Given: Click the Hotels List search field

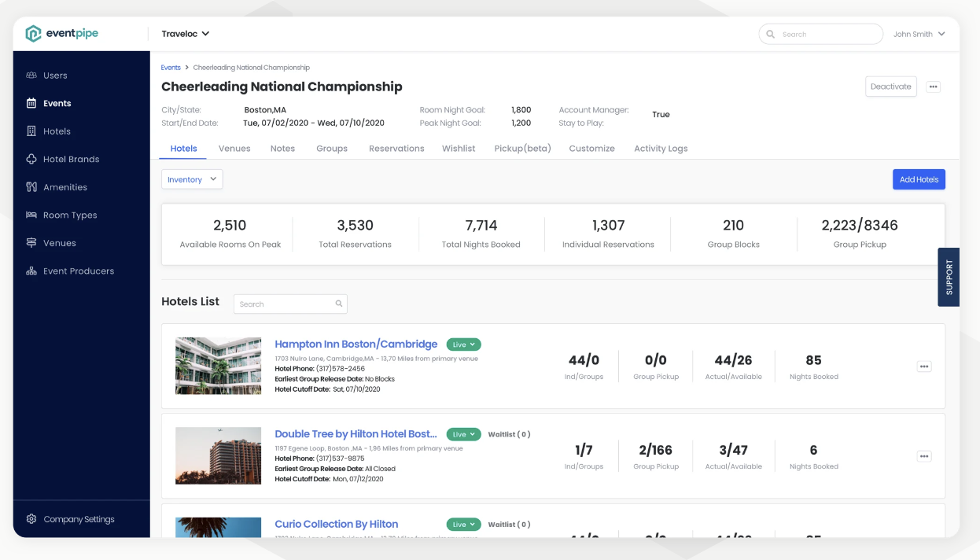Looking at the screenshot, I should 290,304.
